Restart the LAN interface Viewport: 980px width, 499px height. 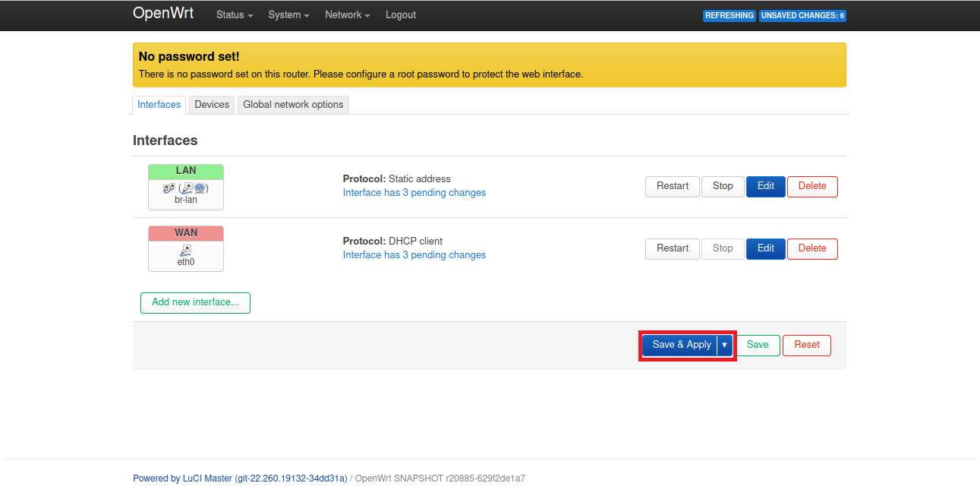673,186
